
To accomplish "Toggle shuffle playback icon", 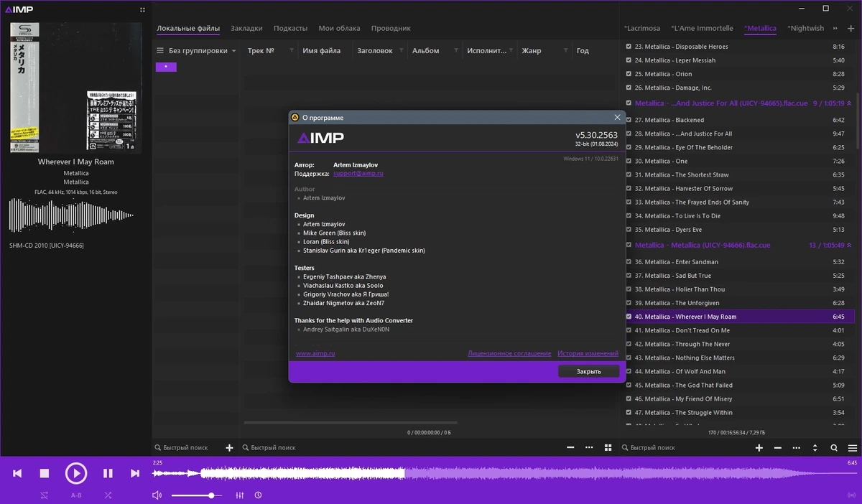I will pyautogui.click(x=108, y=495).
